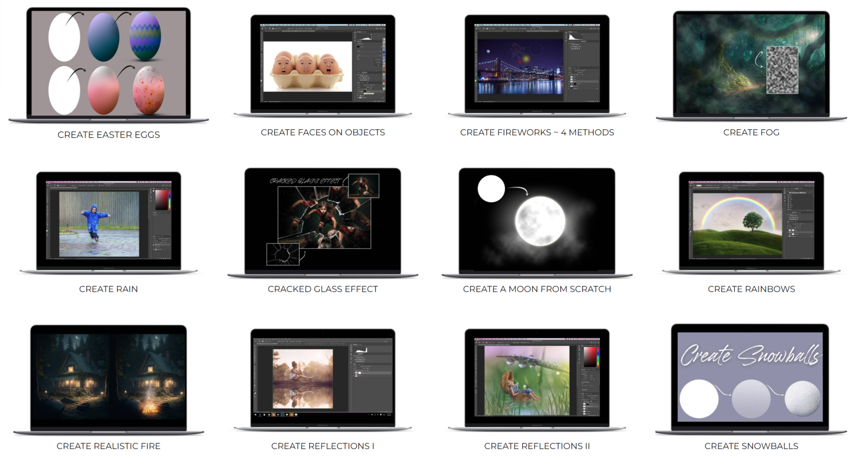The height and width of the screenshot is (470, 868).
Task: Open the egg faces tutorial thumbnail
Action: (x=323, y=64)
